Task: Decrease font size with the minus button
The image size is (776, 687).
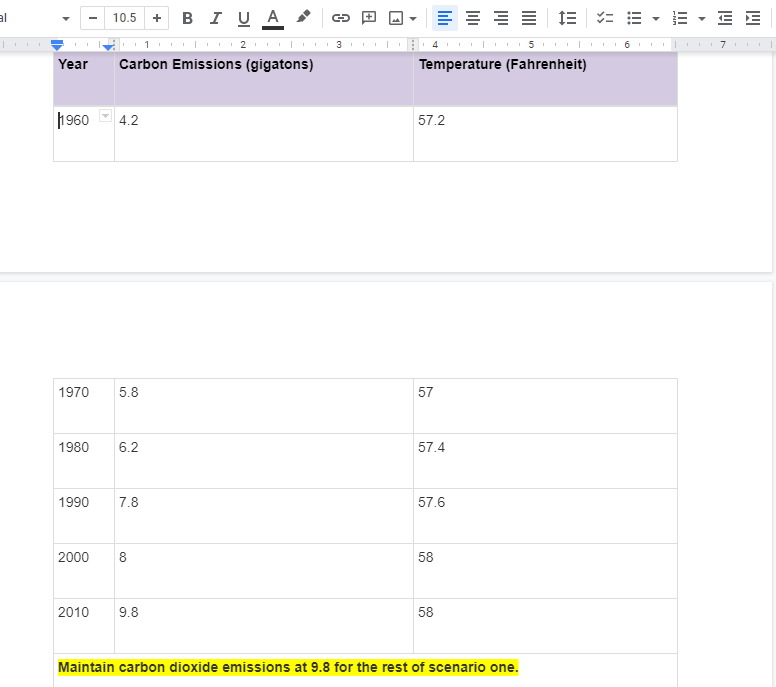Action: pyautogui.click(x=93, y=18)
